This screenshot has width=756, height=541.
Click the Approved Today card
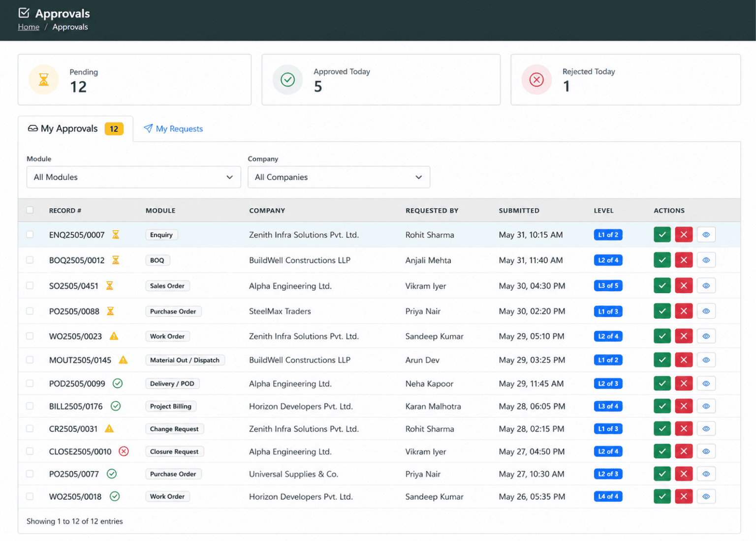tap(381, 80)
